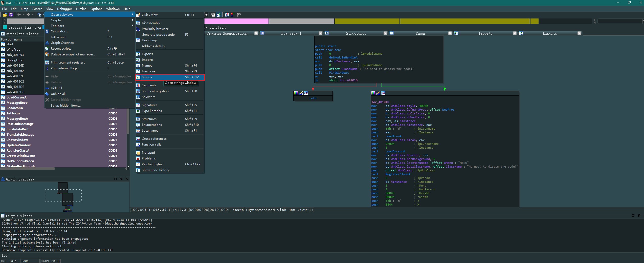The image size is (644, 263).
Task: Click the breakpoint add icon in toolbar
Action: [232, 15]
